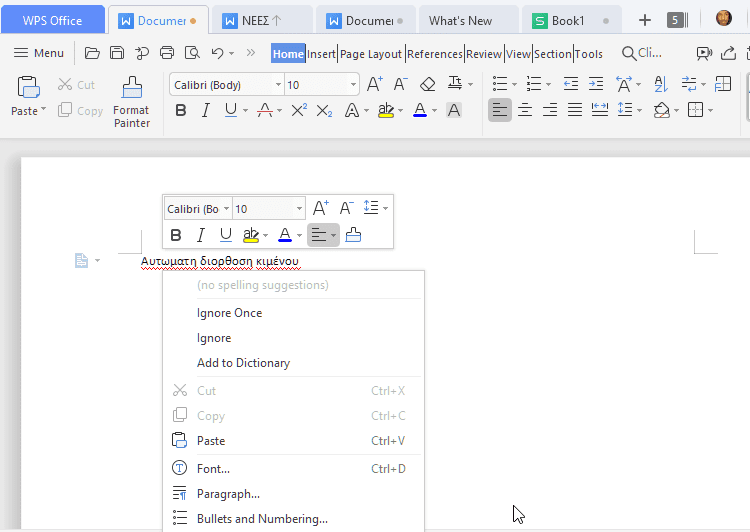Open Font... dialog from context menu
Image resolution: width=750 pixels, height=532 pixels.
tap(293, 468)
